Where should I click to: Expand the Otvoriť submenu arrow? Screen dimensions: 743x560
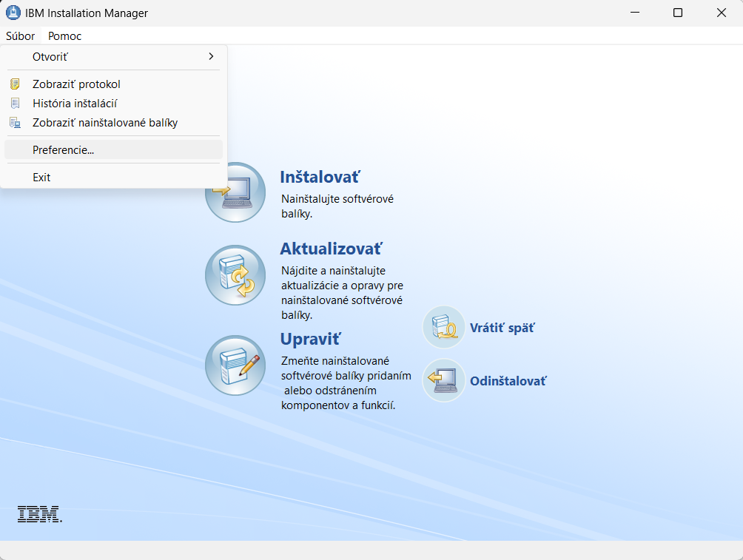pyautogui.click(x=211, y=56)
